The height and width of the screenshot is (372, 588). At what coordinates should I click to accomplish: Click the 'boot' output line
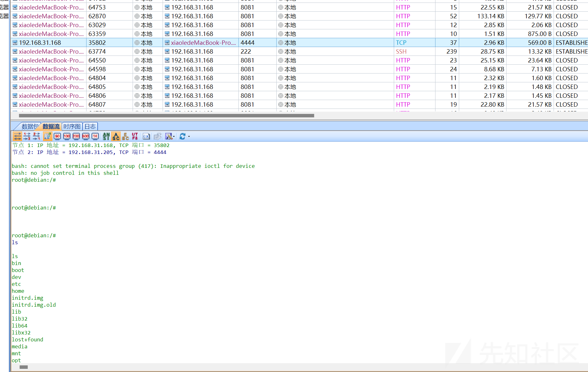pos(18,270)
